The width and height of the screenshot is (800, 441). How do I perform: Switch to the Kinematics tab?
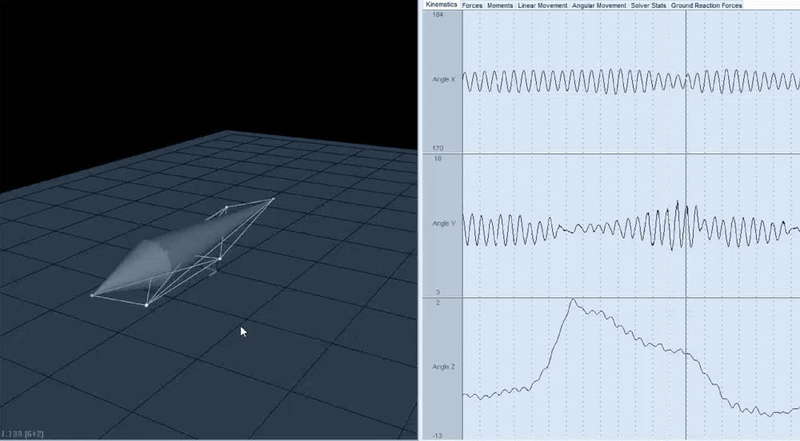tap(442, 5)
